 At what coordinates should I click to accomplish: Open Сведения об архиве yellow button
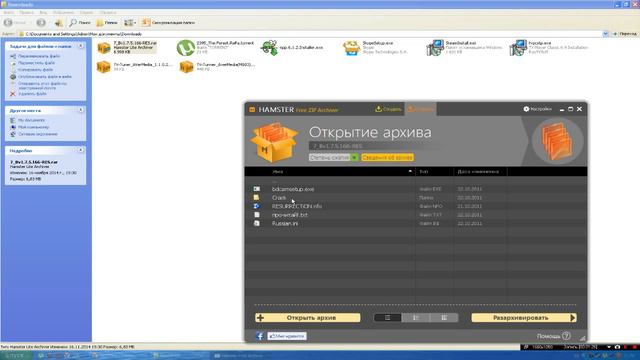point(387,157)
